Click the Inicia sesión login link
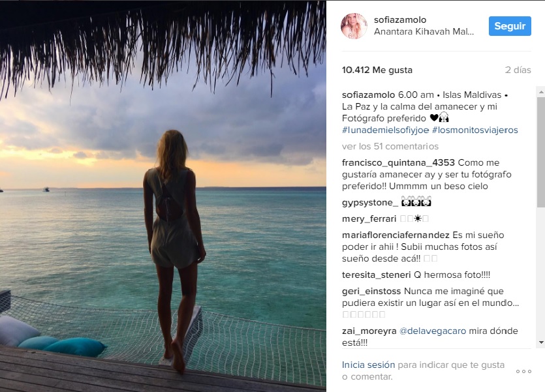 (x=368, y=365)
